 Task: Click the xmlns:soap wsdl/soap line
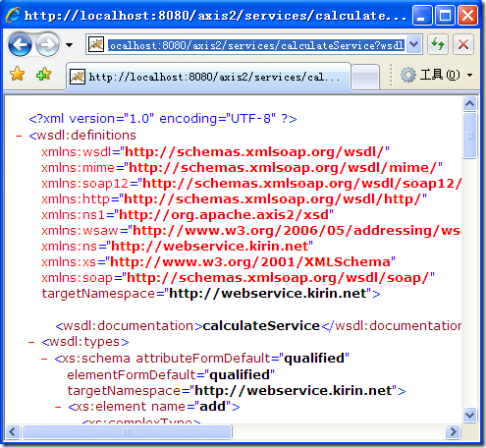[x=238, y=278]
